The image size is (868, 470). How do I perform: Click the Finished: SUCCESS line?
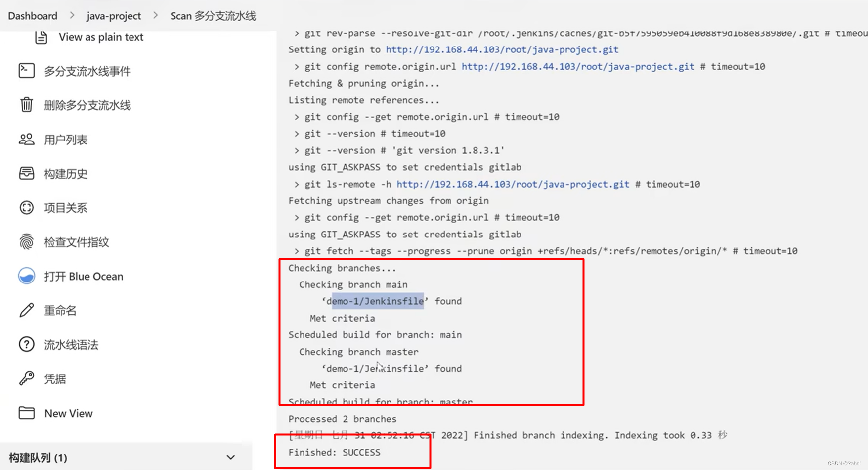coord(335,452)
